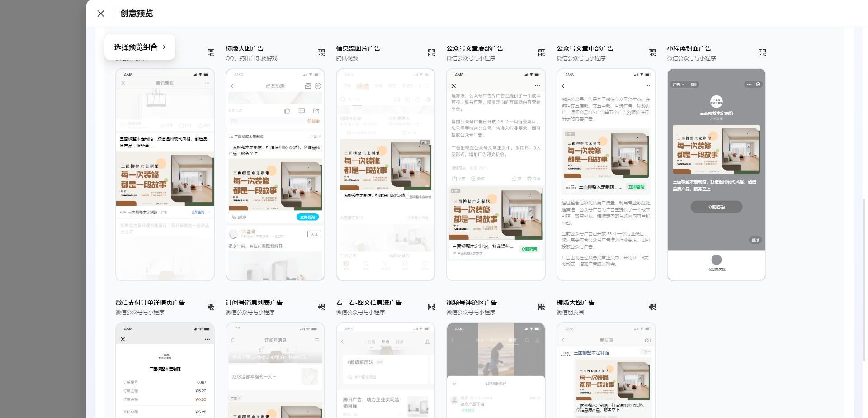Click QR code icon for 信息流图片广告
The width and height of the screenshot is (868, 418).
tap(431, 53)
